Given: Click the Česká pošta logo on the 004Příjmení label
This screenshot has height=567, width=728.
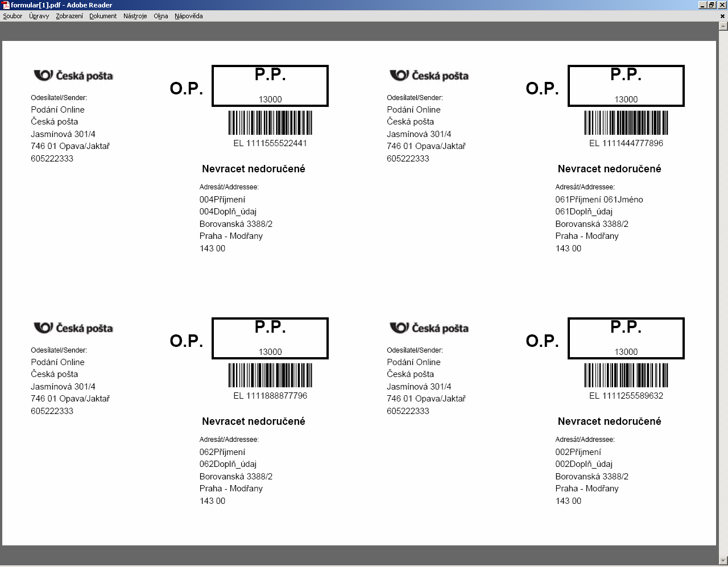Looking at the screenshot, I should 73,76.
